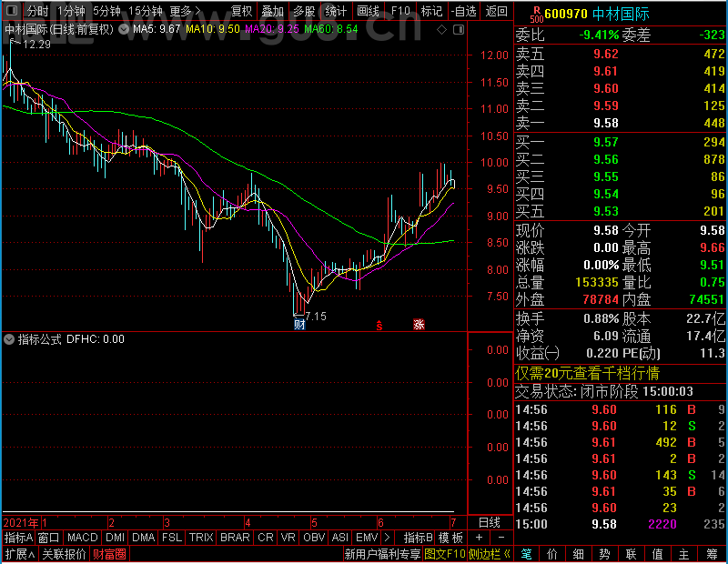This screenshot has height=564, width=728.
Task: Switch indicator to CR
Action: click(266, 538)
